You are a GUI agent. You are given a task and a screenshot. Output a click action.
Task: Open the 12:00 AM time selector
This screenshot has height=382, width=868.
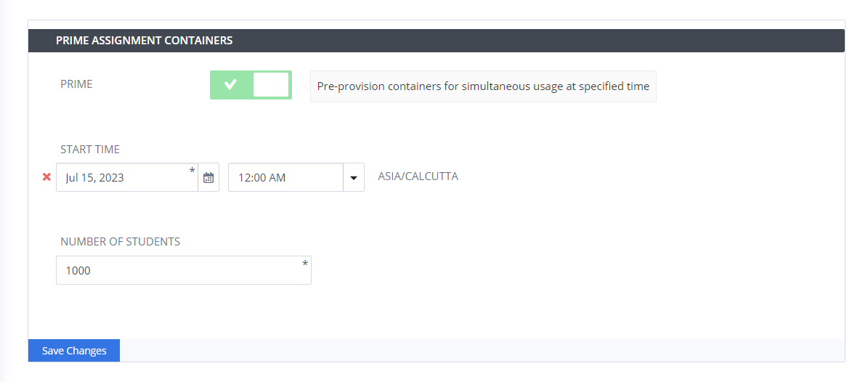(296, 178)
